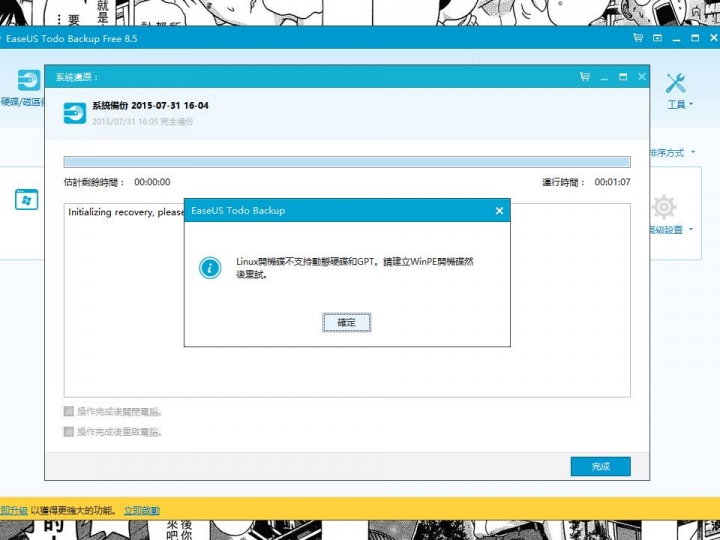Open the shopping cart icon in the 系統還原 window
Screen dimensions: 720x540
[585, 77]
